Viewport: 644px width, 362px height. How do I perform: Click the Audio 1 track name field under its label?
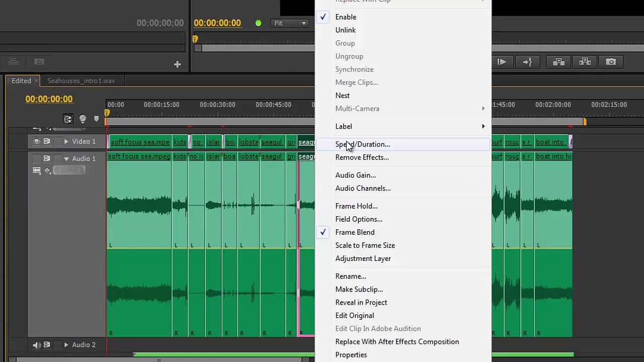coord(69,170)
